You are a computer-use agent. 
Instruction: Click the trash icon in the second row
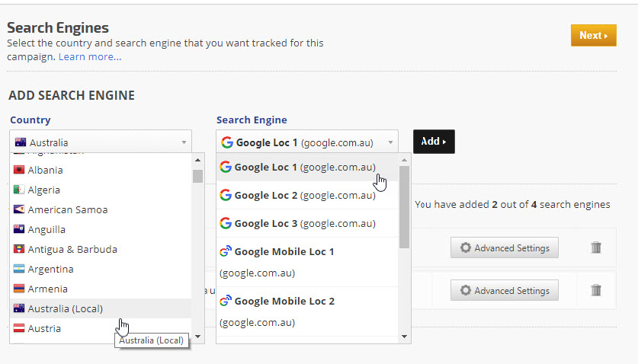597,290
